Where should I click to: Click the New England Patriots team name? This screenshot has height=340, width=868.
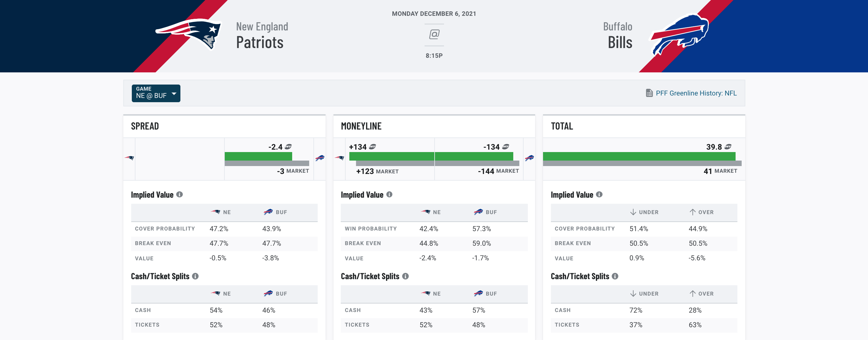[x=262, y=35]
